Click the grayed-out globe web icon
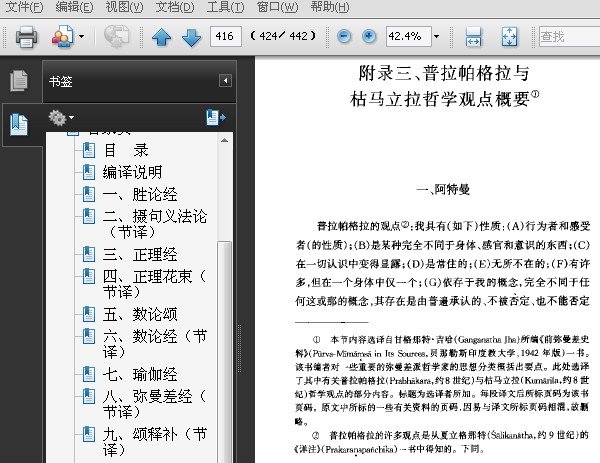 tap(116, 37)
